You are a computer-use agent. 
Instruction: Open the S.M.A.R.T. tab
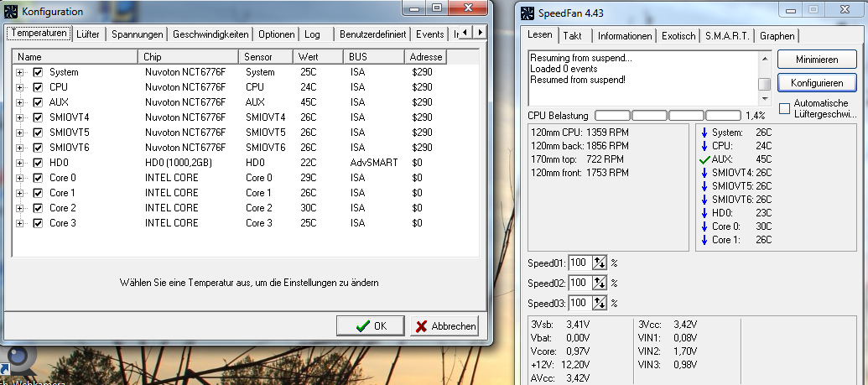tap(727, 36)
